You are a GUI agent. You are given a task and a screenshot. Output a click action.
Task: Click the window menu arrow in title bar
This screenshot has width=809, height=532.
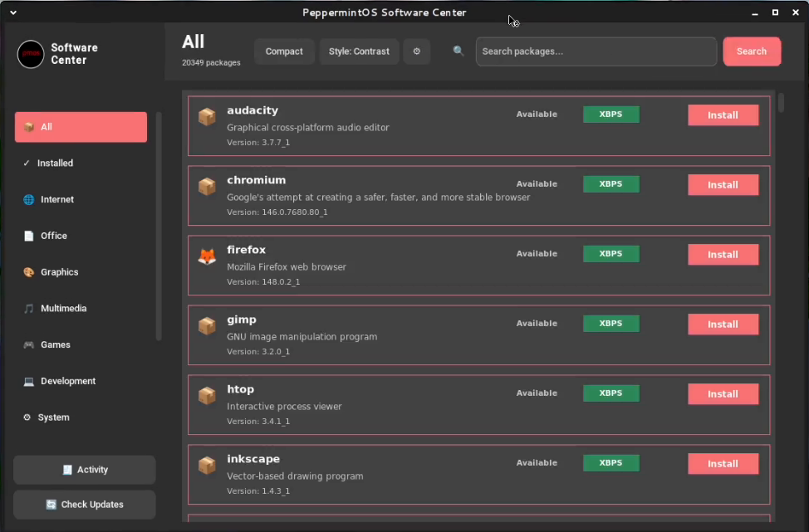click(x=12, y=12)
